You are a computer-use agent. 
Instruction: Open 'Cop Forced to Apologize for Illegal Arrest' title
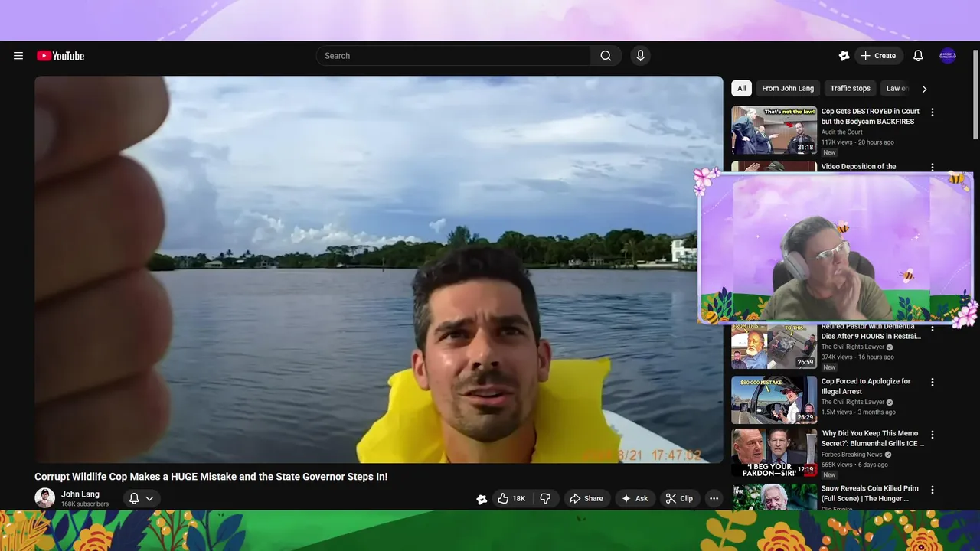[x=866, y=386]
